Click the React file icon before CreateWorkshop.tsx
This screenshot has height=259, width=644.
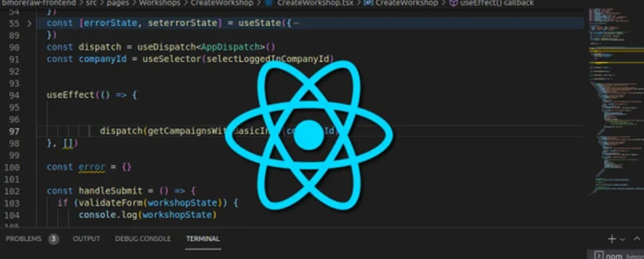[x=269, y=3]
